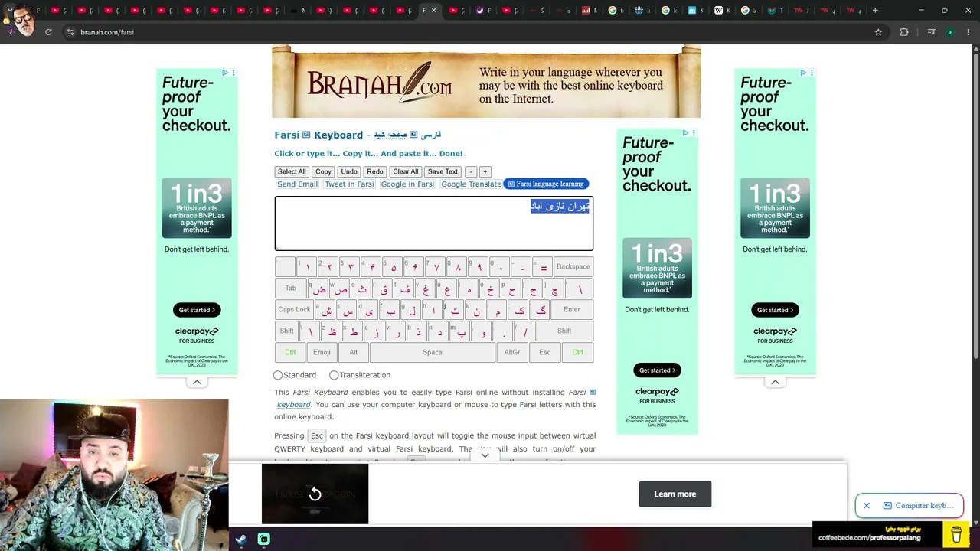
Task: Open the keyboard link in description paragraph
Action: pyautogui.click(x=294, y=405)
